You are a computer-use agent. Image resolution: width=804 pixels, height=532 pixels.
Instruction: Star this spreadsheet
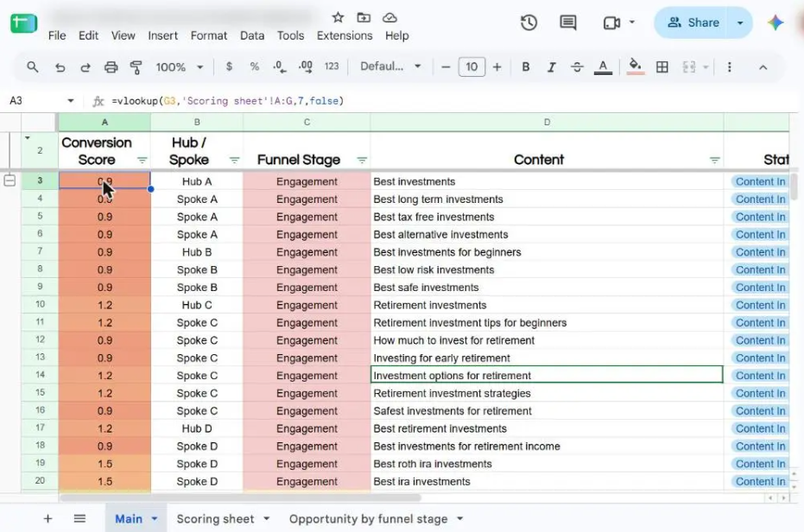click(338, 17)
